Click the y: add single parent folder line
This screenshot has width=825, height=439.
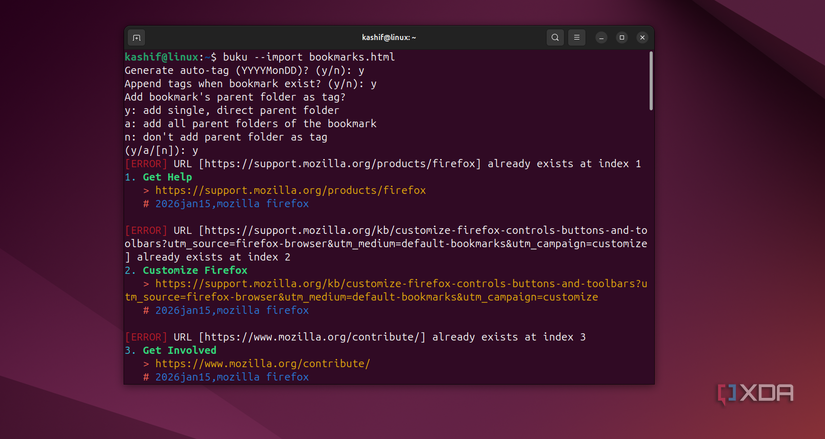(232, 111)
